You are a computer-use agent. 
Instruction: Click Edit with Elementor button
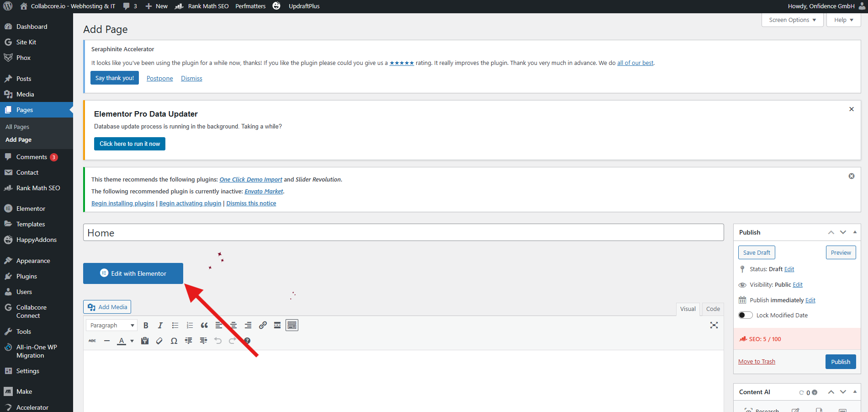[133, 273]
